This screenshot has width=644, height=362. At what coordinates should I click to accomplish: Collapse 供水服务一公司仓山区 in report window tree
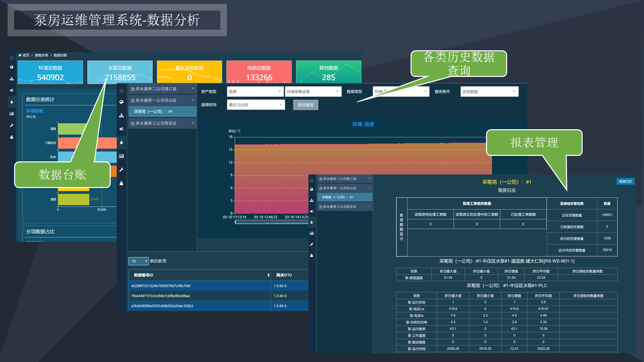[x=345, y=188]
